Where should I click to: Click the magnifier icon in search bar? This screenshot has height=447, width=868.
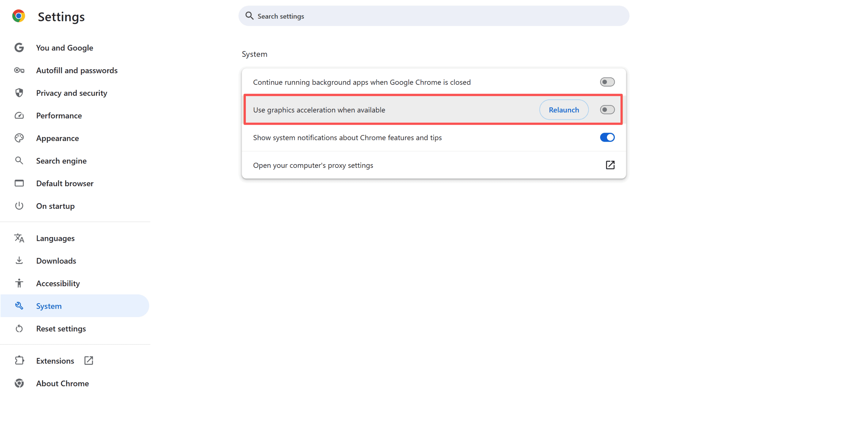249,16
